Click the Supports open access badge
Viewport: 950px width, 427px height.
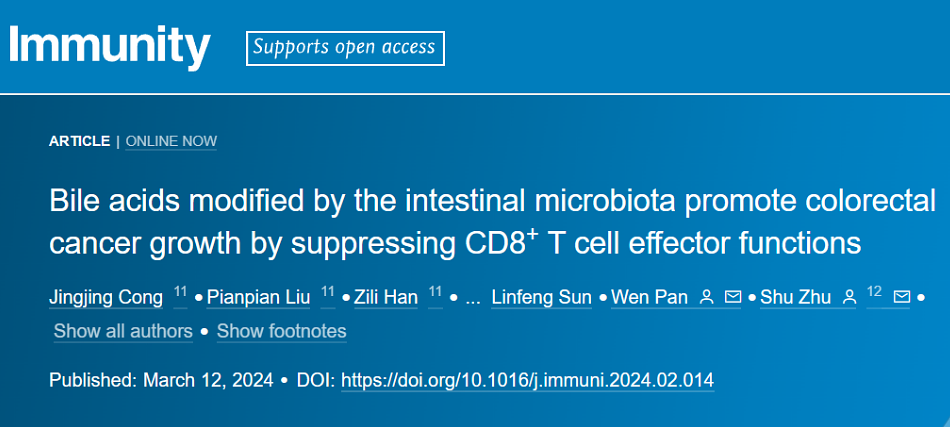click(x=345, y=47)
